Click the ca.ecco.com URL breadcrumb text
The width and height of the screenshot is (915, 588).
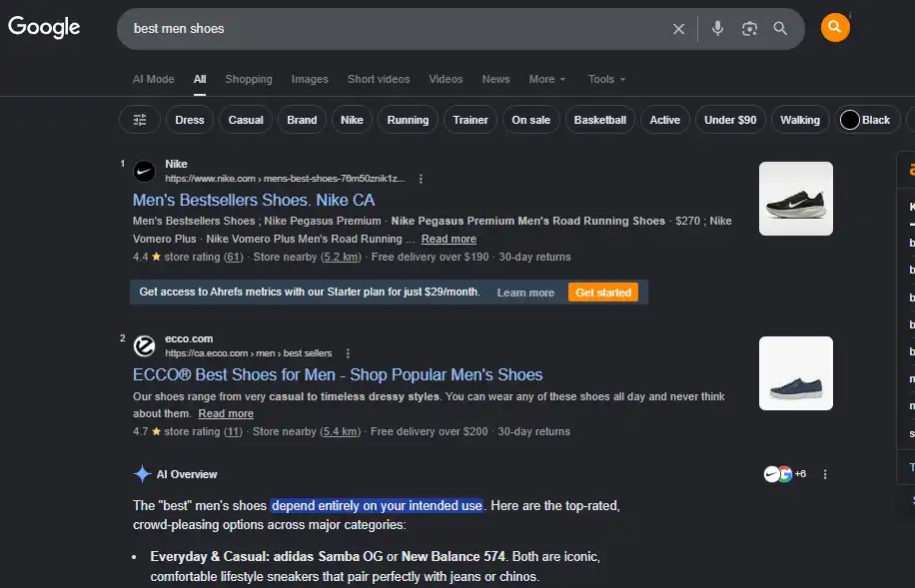[249, 353]
